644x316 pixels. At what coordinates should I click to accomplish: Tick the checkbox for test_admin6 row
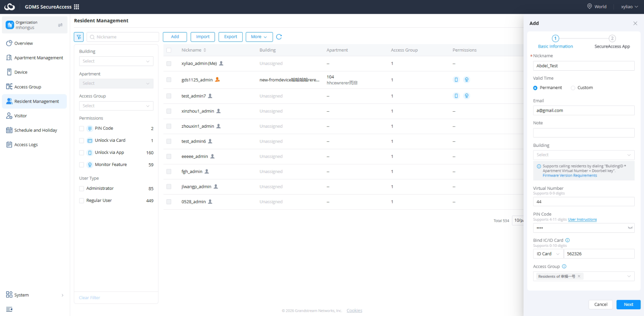pos(169,141)
